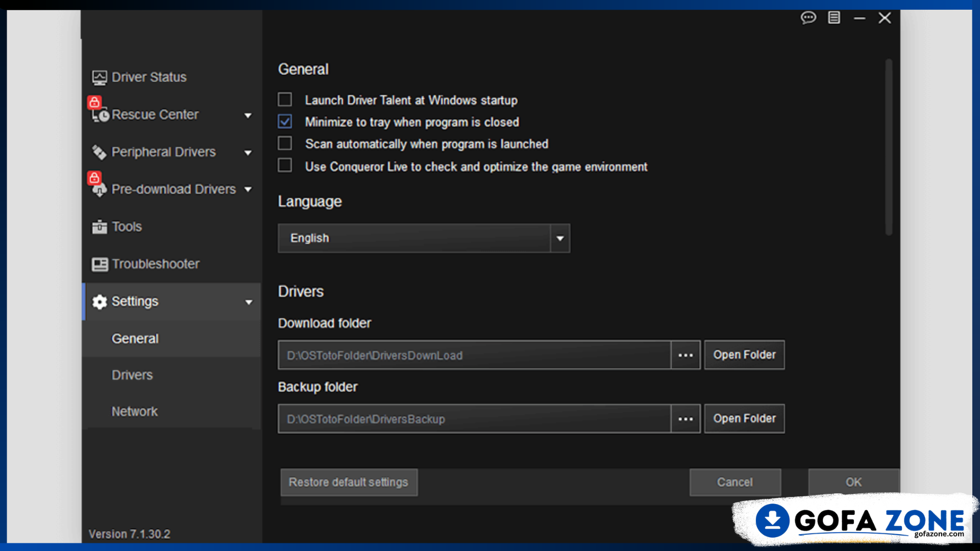Viewport: 980px width, 551px height.
Task: Close the Driver Talent window
Action: (x=885, y=18)
